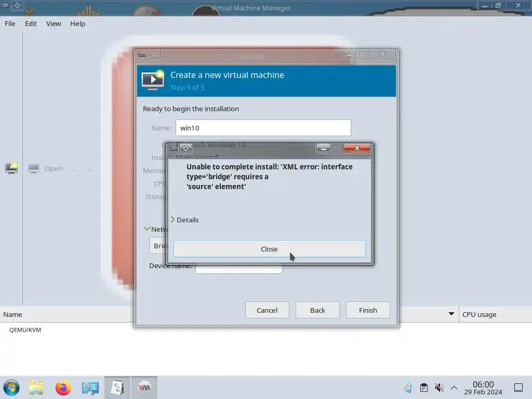Cancel the new virtual machine wizard
532x399 pixels.
pyautogui.click(x=267, y=310)
